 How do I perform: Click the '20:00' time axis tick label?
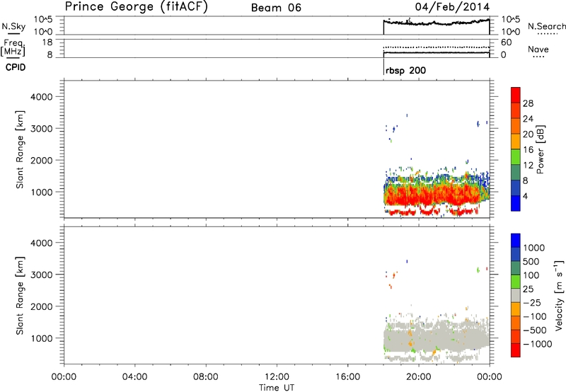click(419, 377)
